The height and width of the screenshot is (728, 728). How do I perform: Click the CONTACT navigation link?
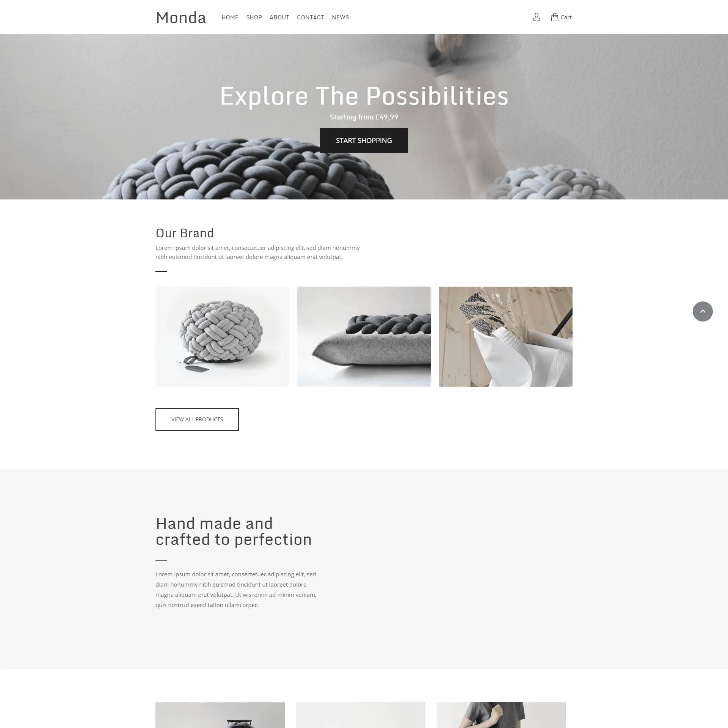[311, 17]
